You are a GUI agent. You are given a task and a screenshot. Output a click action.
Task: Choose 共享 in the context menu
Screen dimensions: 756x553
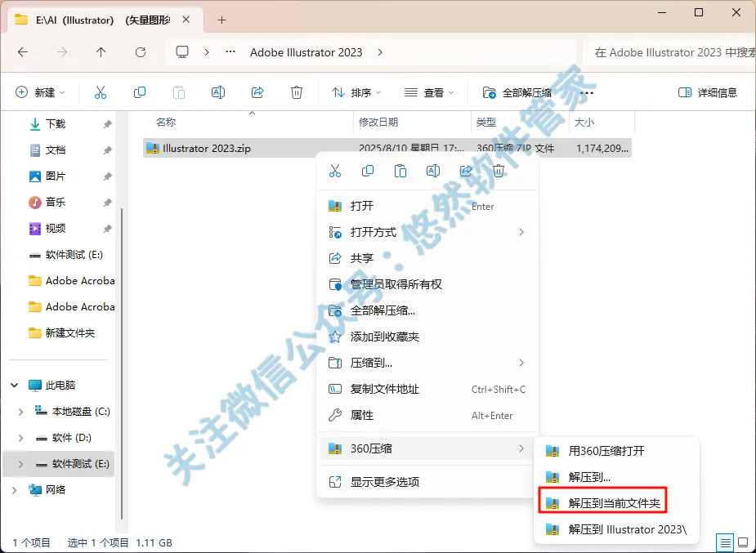(x=427, y=258)
